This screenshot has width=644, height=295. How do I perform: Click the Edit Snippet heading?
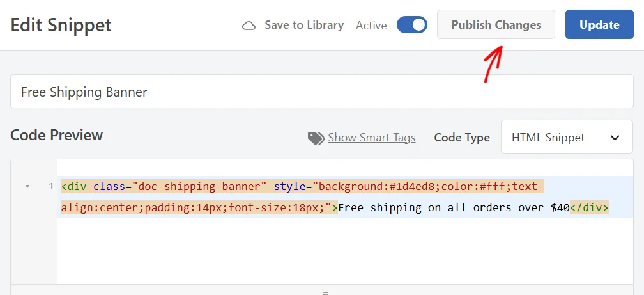click(61, 25)
